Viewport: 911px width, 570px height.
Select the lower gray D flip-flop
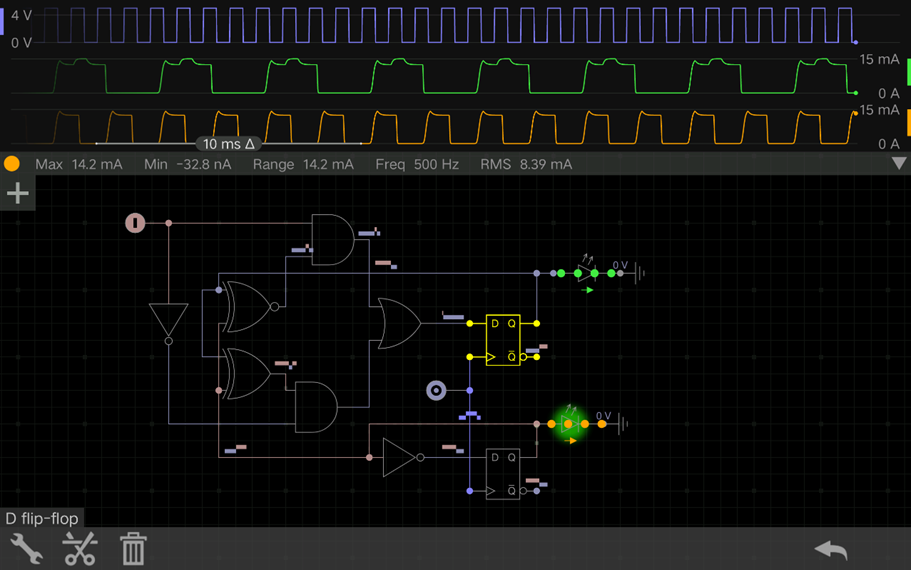pyautogui.click(x=503, y=474)
